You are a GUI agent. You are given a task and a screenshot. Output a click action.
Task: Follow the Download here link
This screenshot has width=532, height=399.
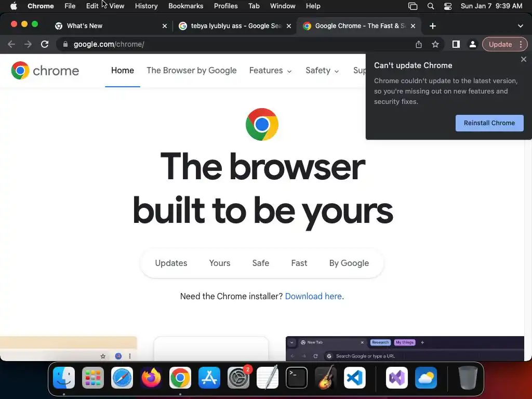pyautogui.click(x=313, y=296)
